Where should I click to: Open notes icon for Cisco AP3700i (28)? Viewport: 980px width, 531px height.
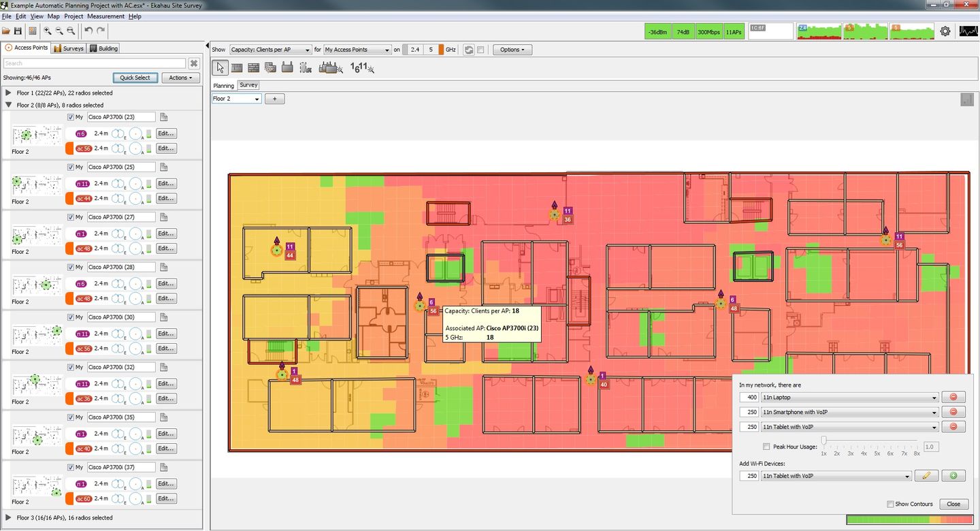164,267
